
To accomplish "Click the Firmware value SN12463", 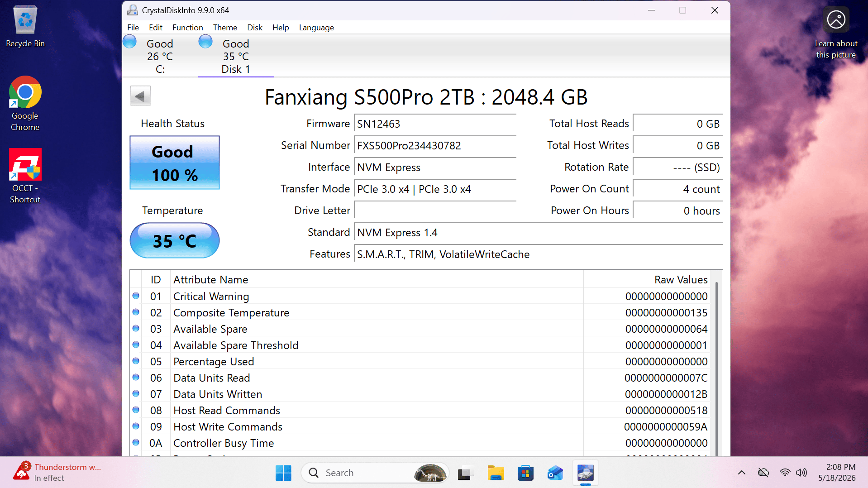I will click(x=435, y=124).
